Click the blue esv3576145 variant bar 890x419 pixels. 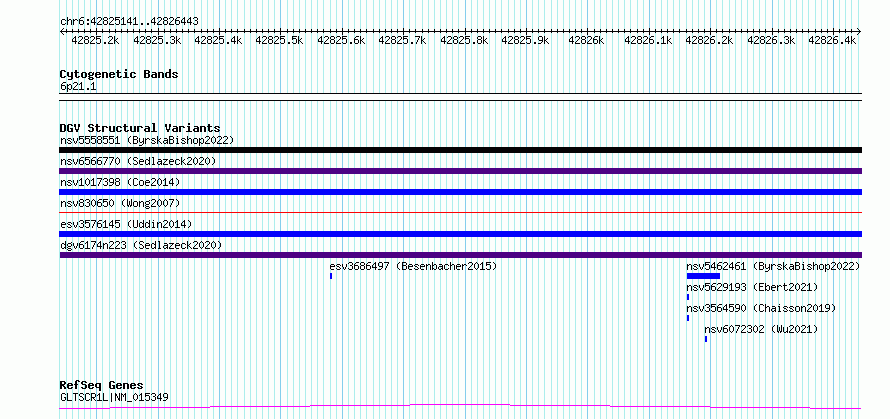pos(461,234)
